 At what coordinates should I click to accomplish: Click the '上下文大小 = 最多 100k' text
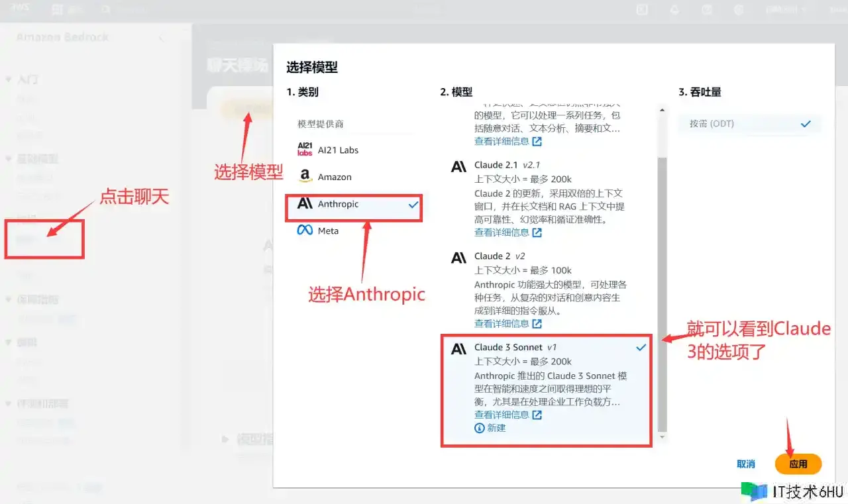523,270
